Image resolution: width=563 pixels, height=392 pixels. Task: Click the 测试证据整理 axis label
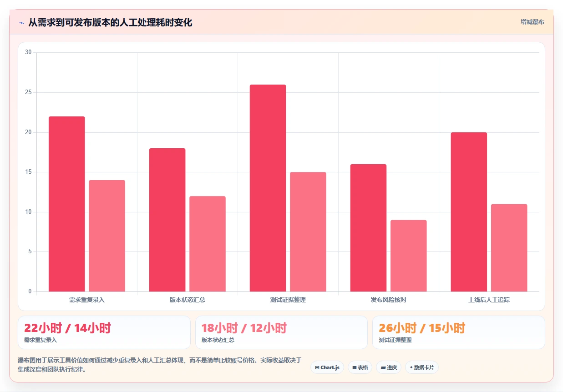coord(288,300)
